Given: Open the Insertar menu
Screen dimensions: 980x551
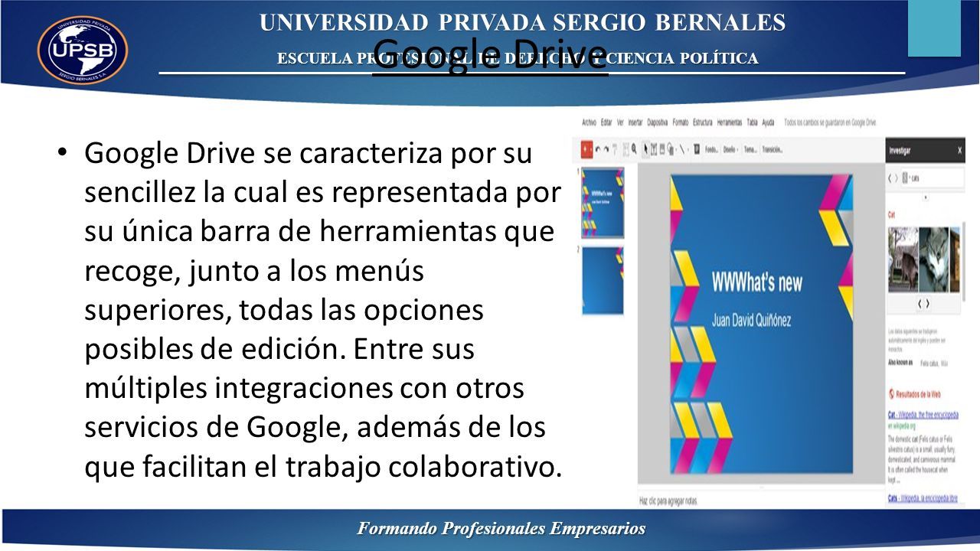Looking at the screenshot, I should [635, 122].
